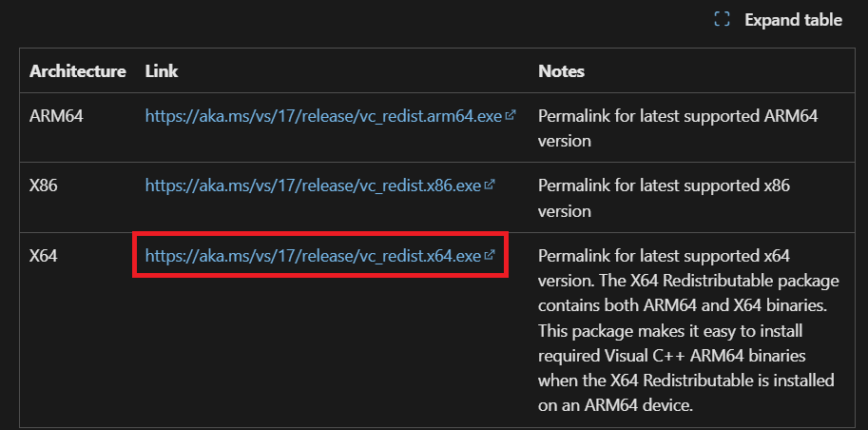868x430 pixels.
Task: Click the x86 permalink notes text
Action: (664, 186)
